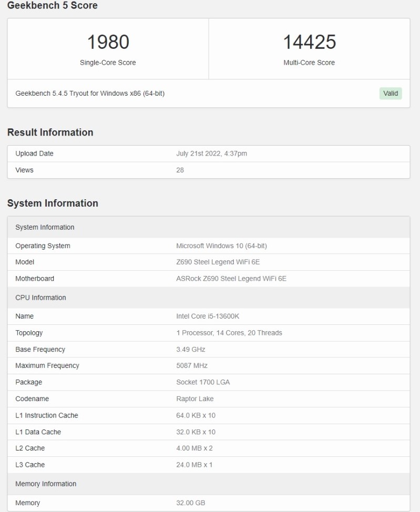
Task: Click the memory value 32.00 GB
Action: click(190, 503)
